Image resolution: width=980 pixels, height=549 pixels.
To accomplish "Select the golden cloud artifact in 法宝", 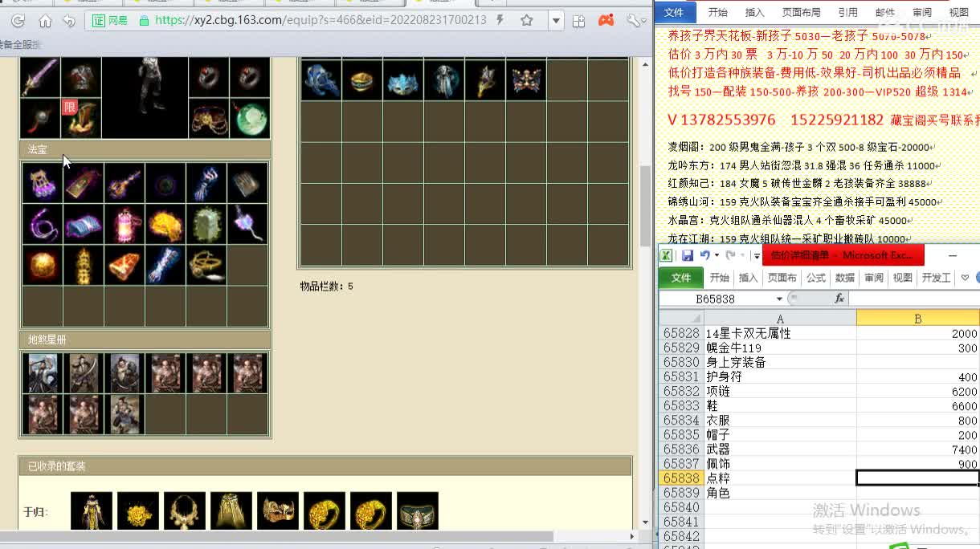I will pyautogui.click(x=165, y=224).
